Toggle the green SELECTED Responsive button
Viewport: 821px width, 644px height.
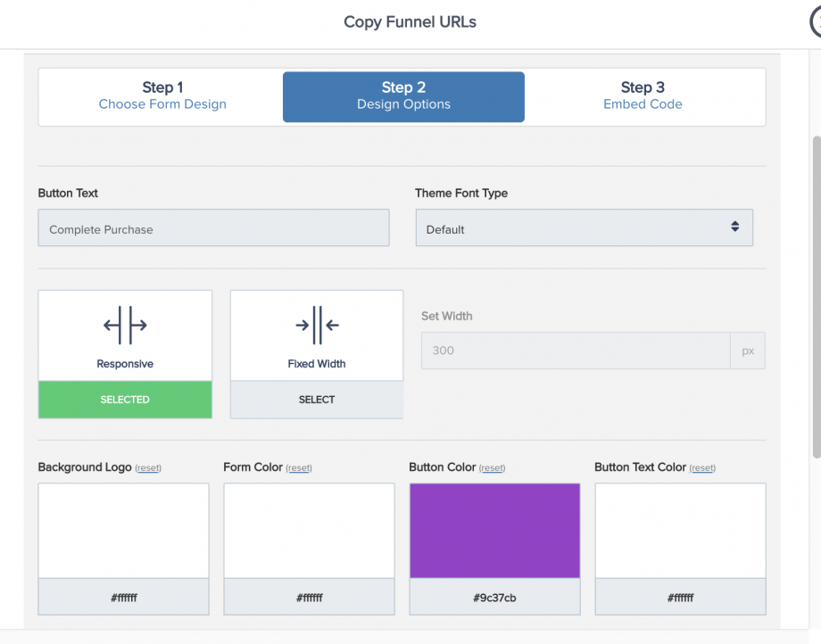point(125,400)
